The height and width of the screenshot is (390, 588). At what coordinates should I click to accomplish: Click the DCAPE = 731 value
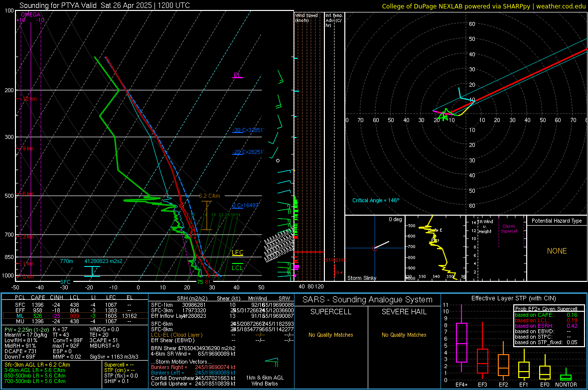coord(20,351)
